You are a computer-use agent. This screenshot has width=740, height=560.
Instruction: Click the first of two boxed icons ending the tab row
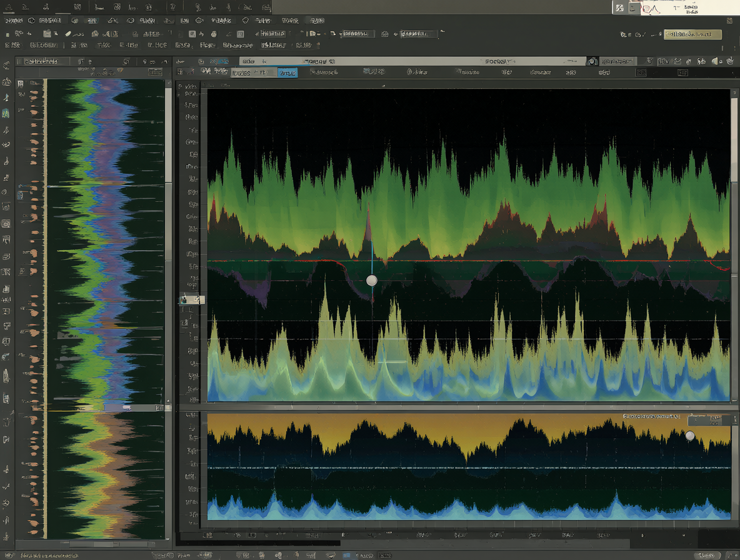click(x=641, y=72)
